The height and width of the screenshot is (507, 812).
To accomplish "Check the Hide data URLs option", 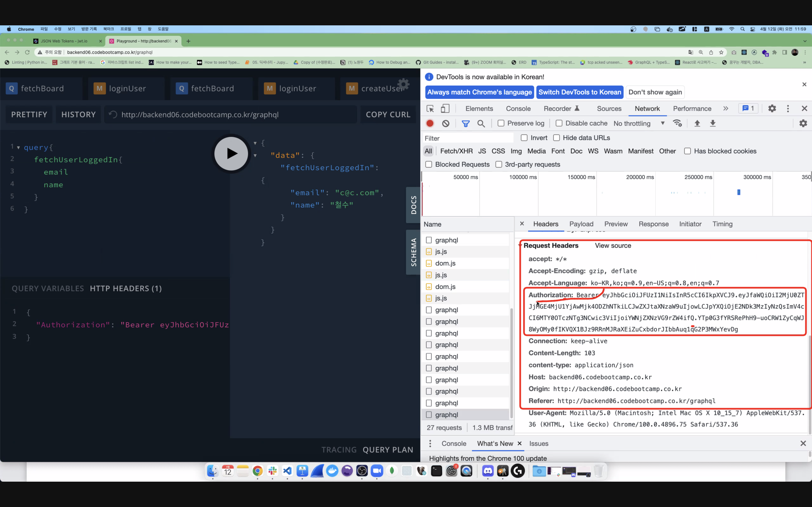I will pos(557,138).
